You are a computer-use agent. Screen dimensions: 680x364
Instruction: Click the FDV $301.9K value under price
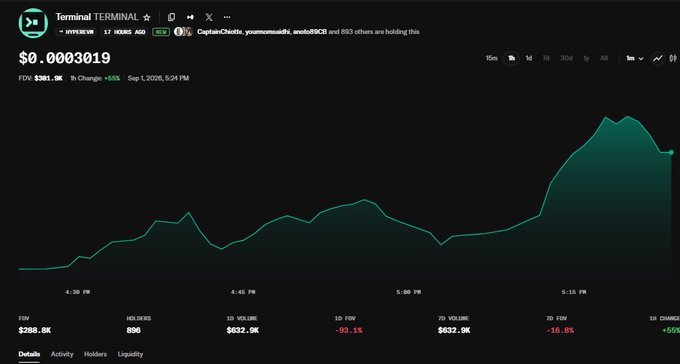[49, 78]
